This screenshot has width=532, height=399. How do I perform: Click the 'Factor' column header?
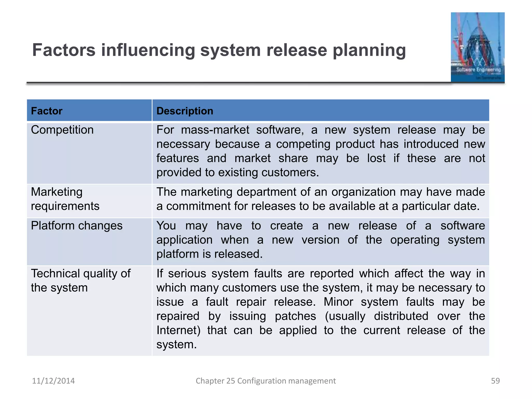[89, 110]
